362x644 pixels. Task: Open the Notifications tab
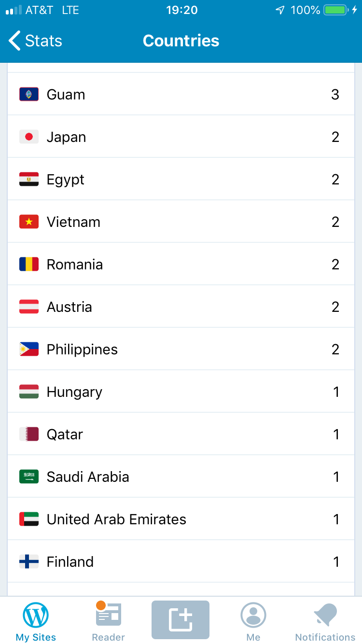coord(325,622)
